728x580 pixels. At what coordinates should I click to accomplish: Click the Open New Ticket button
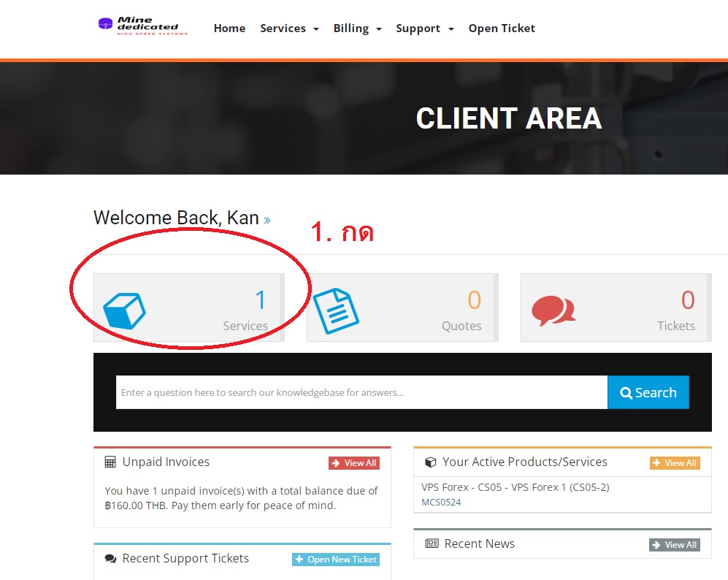coord(336,560)
